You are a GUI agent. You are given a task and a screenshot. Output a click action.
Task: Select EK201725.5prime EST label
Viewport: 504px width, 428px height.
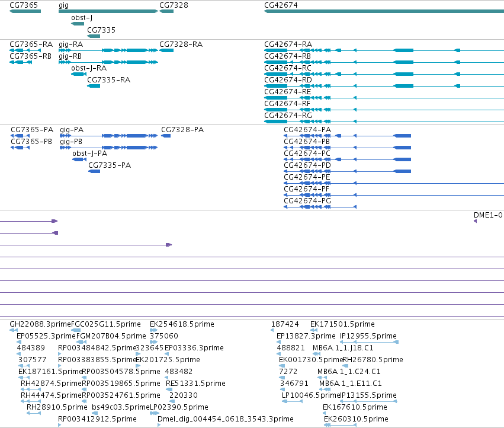(168, 360)
